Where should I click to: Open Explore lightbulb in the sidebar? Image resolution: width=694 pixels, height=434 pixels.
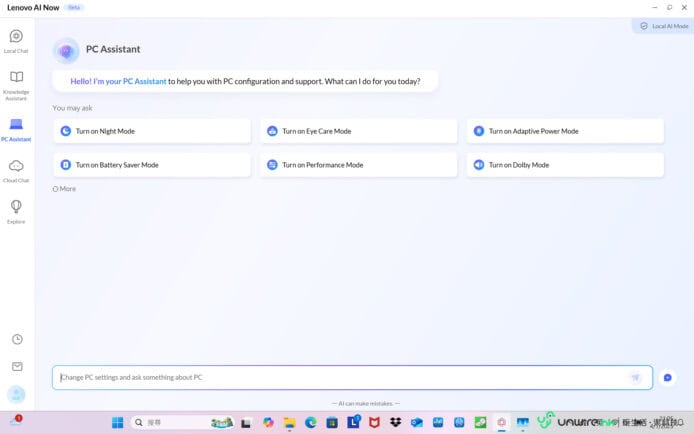16,211
